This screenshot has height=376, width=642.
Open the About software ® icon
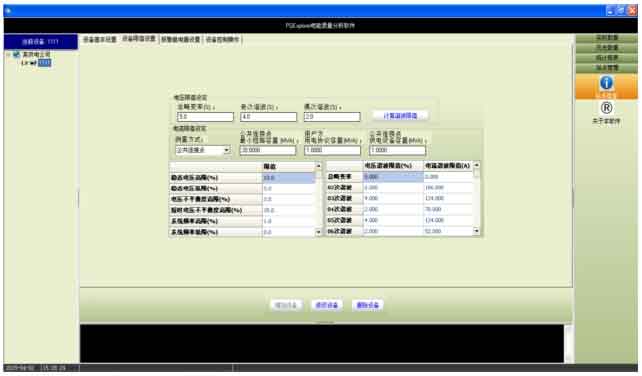click(606, 108)
